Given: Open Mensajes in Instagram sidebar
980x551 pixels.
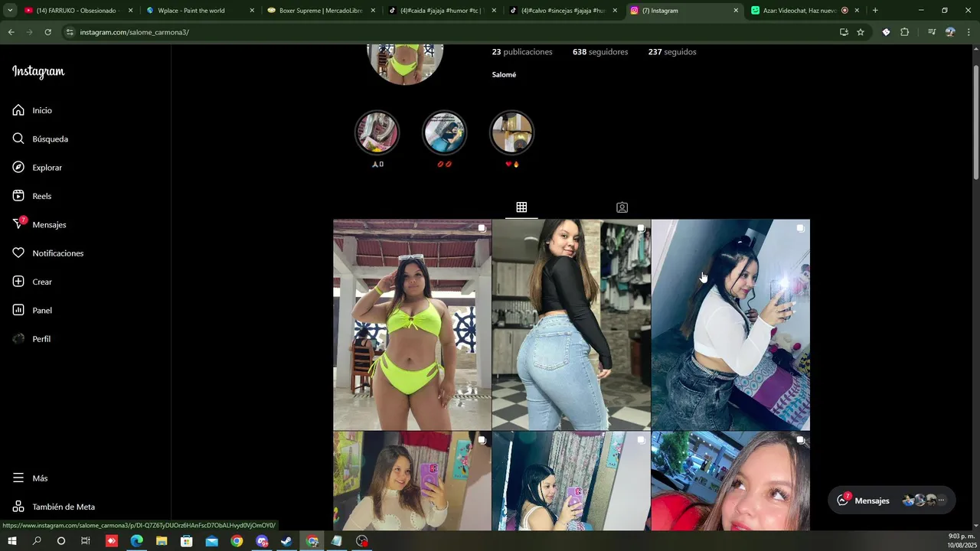Looking at the screenshot, I should (39, 224).
